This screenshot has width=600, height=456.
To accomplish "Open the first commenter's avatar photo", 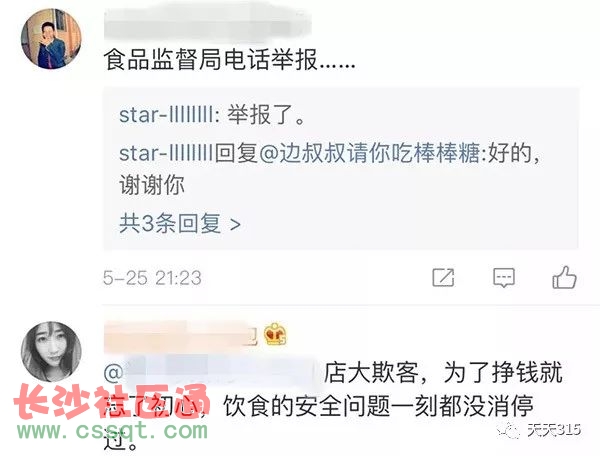I will [51, 39].
